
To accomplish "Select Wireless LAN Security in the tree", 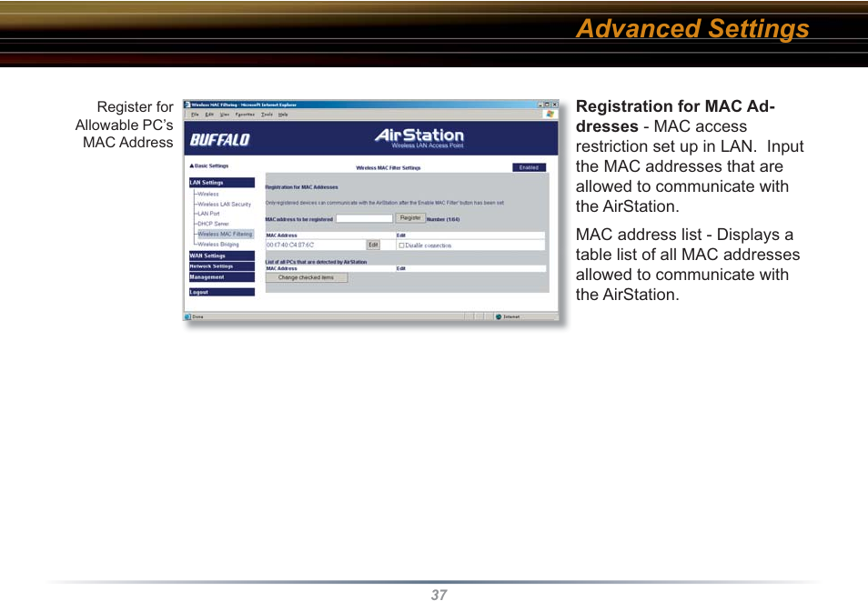I will pyautogui.click(x=224, y=205).
